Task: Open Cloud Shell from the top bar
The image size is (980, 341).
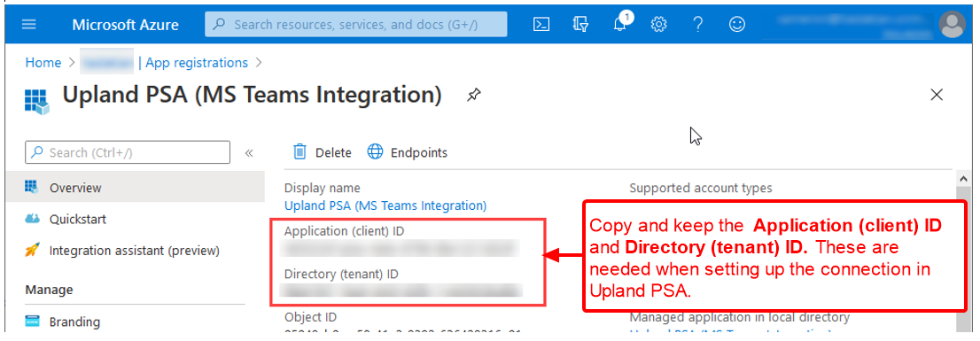Action: pyautogui.click(x=541, y=25)
